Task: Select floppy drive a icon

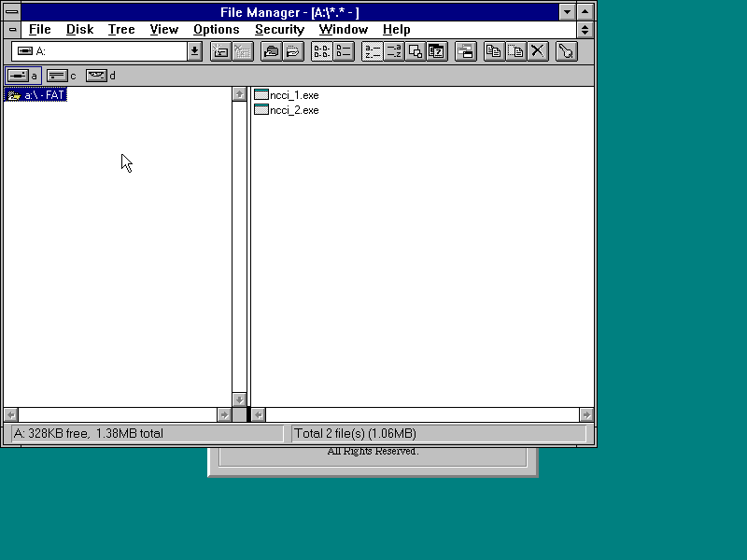Action: 18,76
